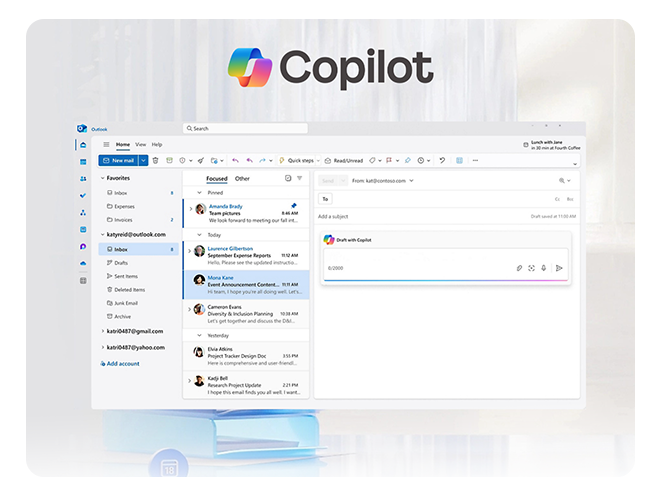Toggle the hamburger navigation pane button
Screen dimensions: 660x496
coord(106,144)
